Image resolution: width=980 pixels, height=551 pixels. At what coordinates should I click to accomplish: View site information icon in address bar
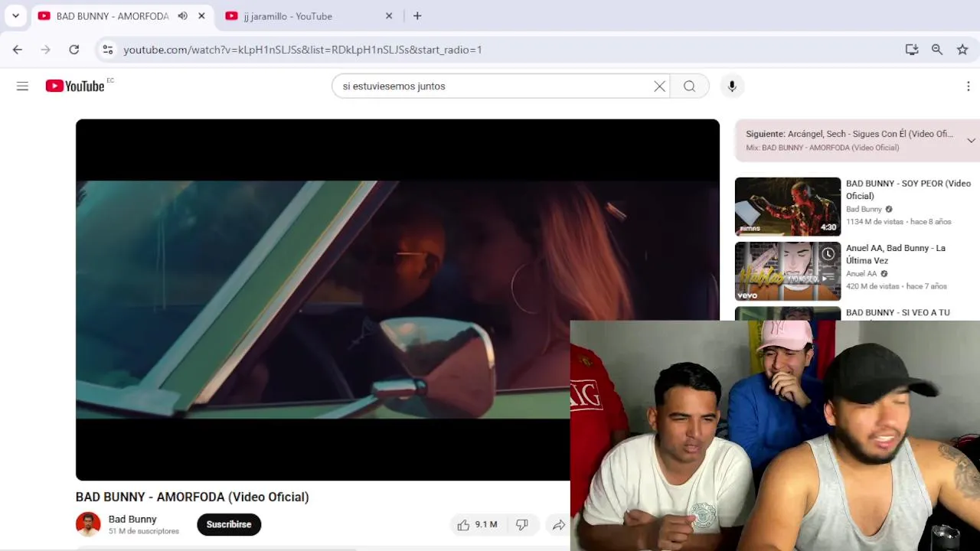tap(108, 50)
